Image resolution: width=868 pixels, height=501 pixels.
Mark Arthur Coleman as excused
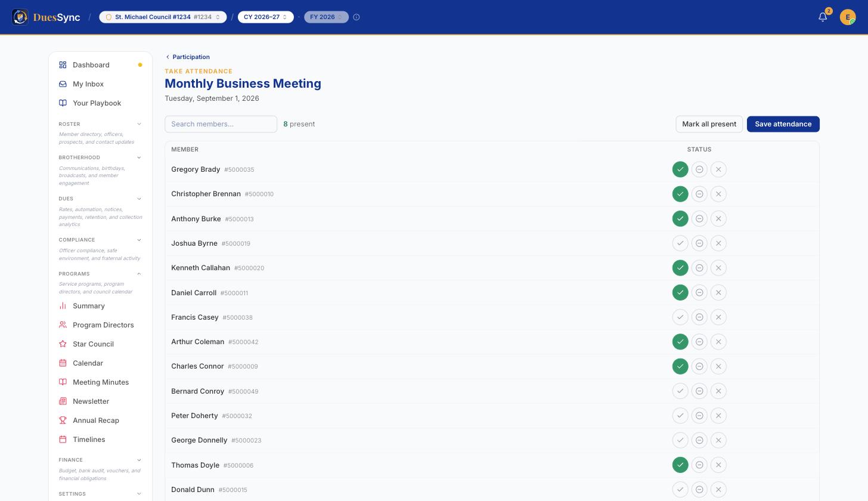[x=699, y=342]
